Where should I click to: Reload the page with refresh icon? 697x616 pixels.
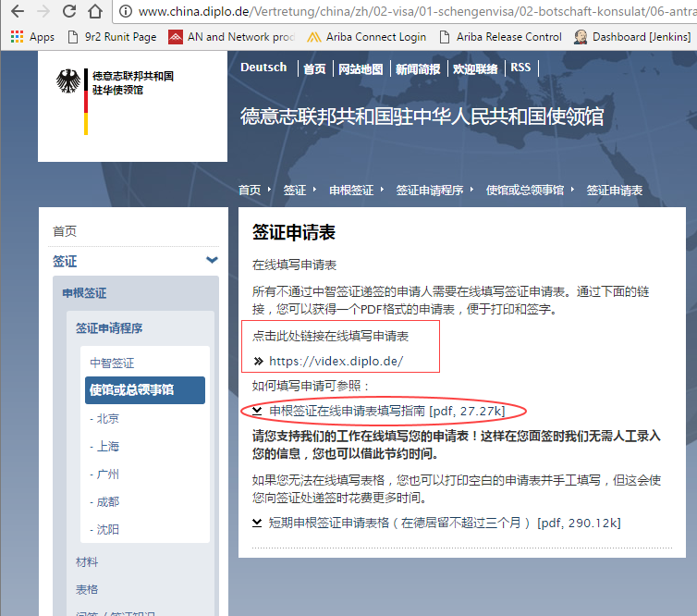pos(69,13)
